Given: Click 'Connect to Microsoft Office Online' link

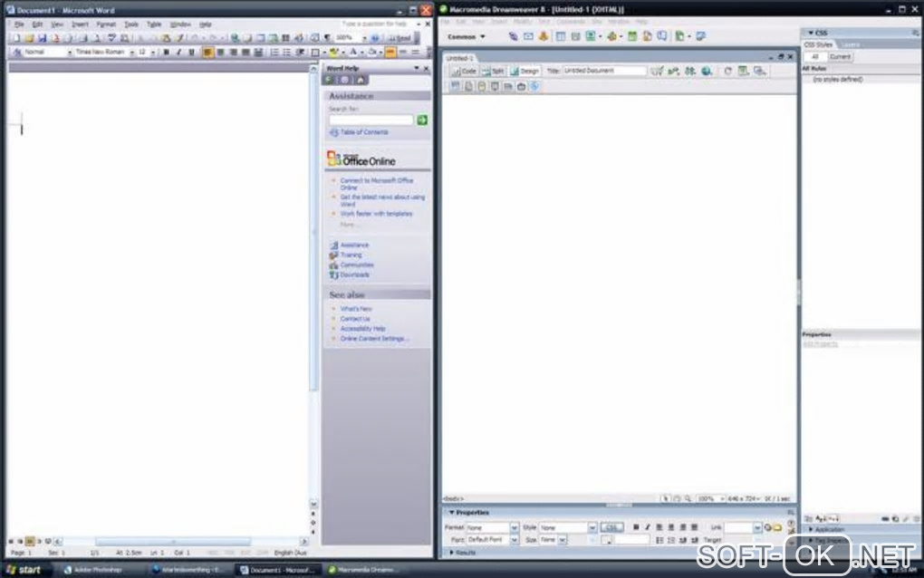Looking at the screenshot, I should click(x=377, y=184).
